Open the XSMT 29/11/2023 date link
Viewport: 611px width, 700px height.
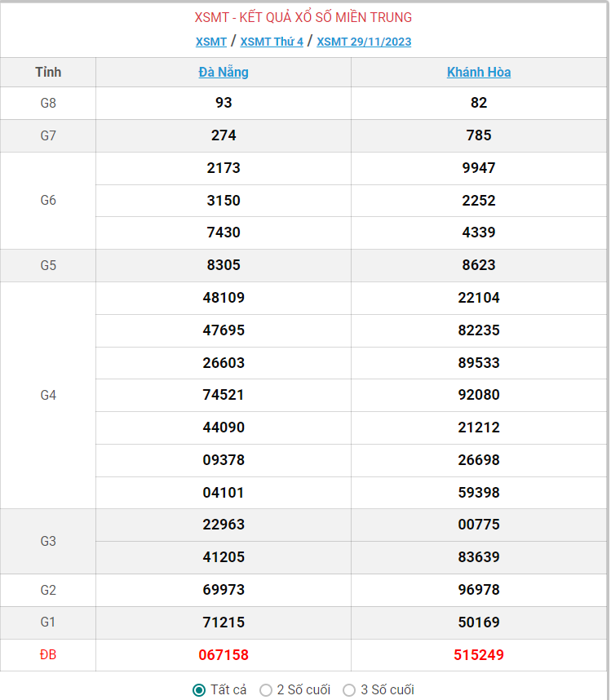click(x=364, y=42)
